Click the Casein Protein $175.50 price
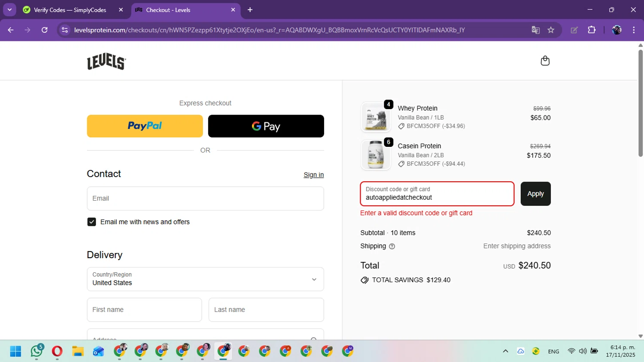Image resolution: width=644 pixels, height=362 pixels. pyautogui.click(x=539, y=155)
